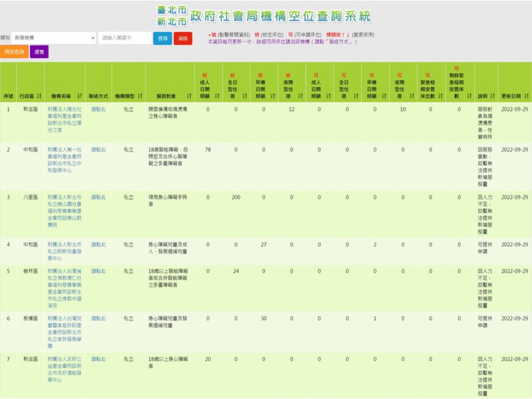Sort the 說明 column arrows

(x=492, y=96)
